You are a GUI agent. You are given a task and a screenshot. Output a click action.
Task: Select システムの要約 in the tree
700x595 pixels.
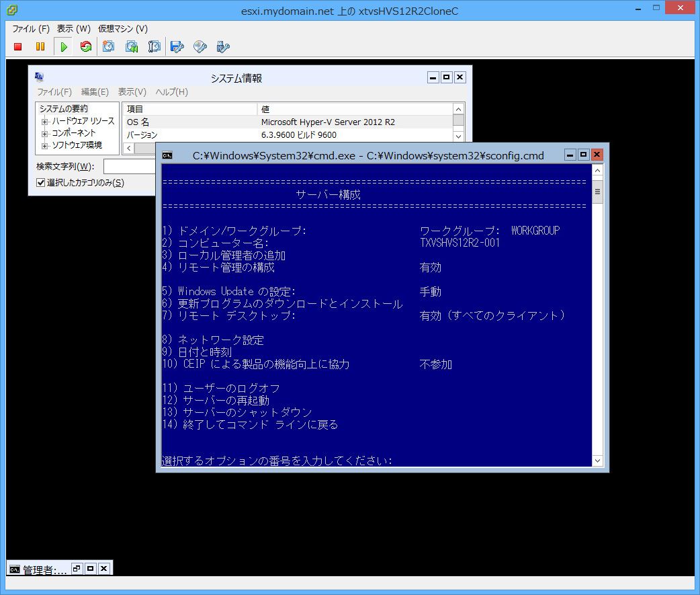point(63,108)
